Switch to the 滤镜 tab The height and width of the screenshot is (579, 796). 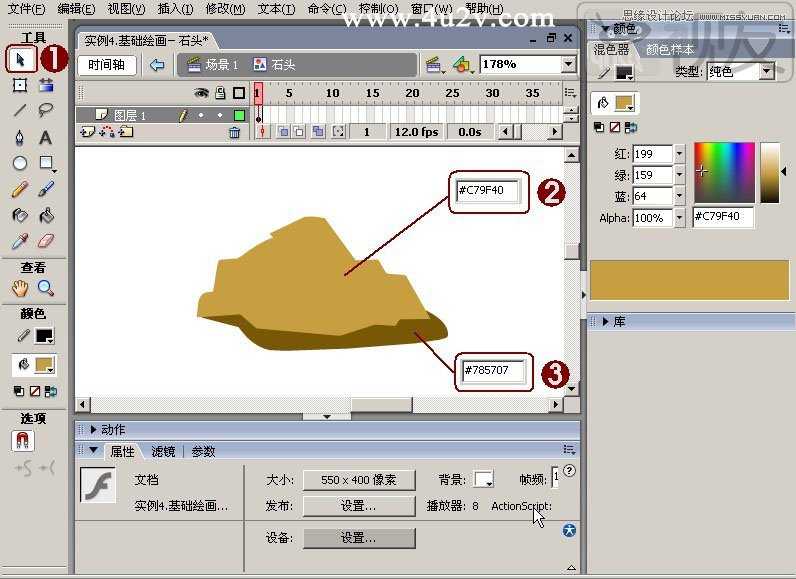coord(163,451)
